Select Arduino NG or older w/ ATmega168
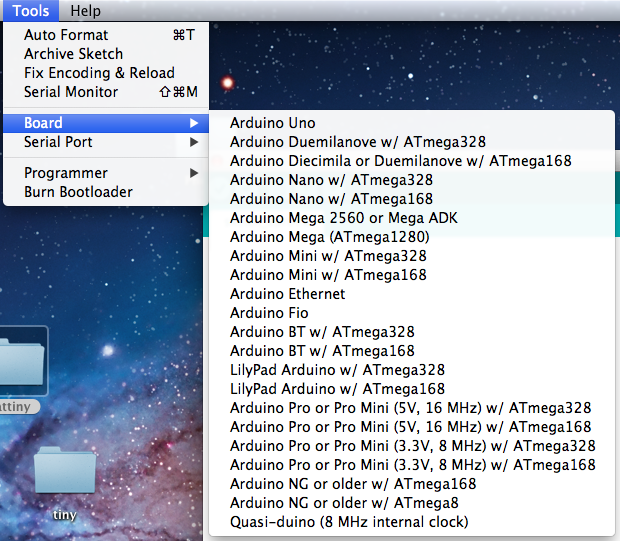This screenshot has height=541, width=620. coord(412,484)
